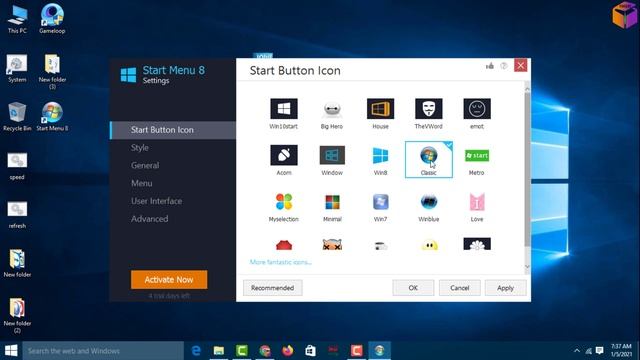Switch to the Menu settings section
Image resolution: width=640 pixels, height=360 pixels.
click(x=142, y=183)
